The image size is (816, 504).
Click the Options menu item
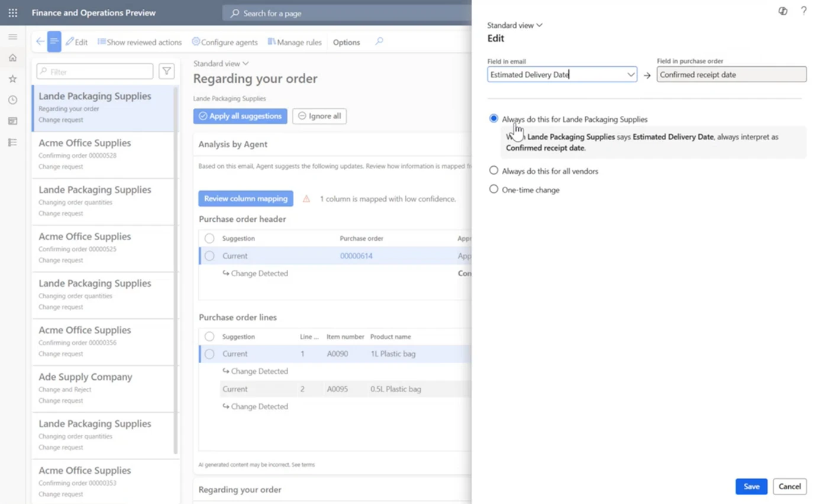(346, 42)
